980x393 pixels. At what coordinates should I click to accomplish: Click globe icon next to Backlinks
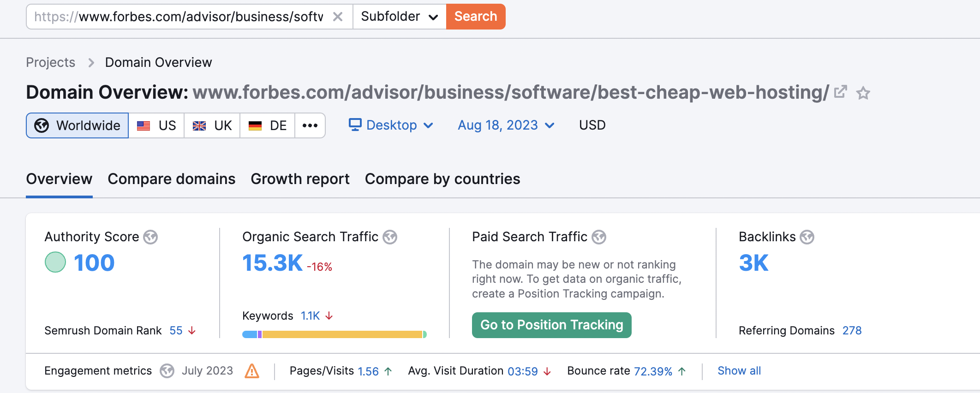point(807,237)
